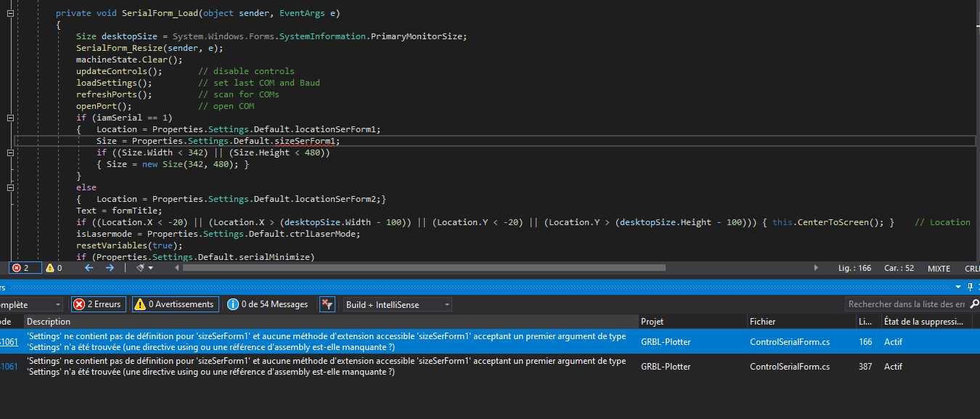Click the search magnifier in error list
Viewport: 980px width, 419px height.
tap(973, 304)
